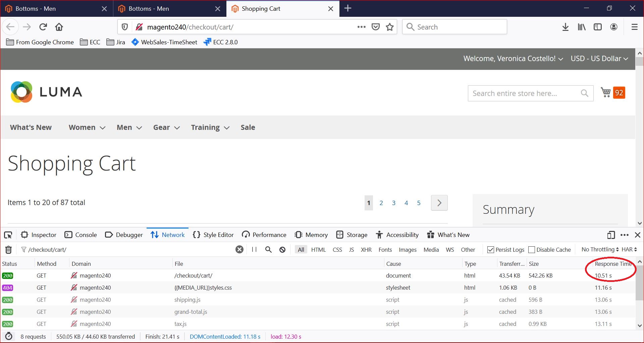
Task: Open the Inspector tab
Action: pos(39,235)
